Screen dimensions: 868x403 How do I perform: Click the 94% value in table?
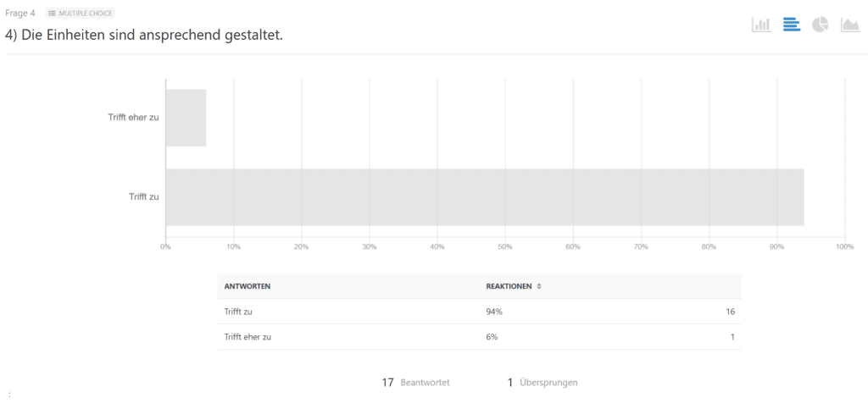tap(494, 312)
